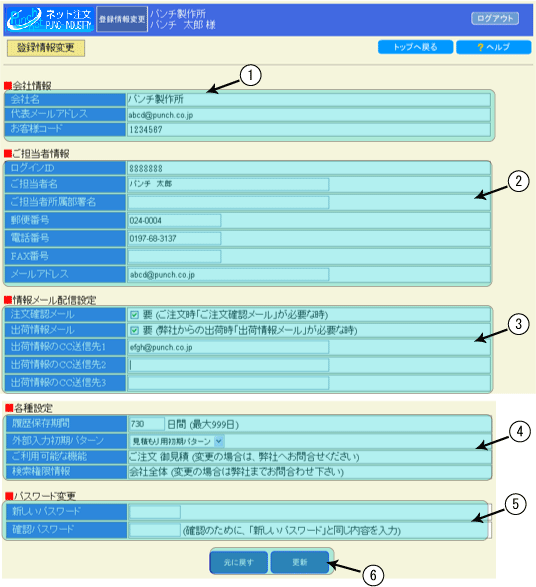Click the 履歴保存期間 days field

[x=147, y=424]
